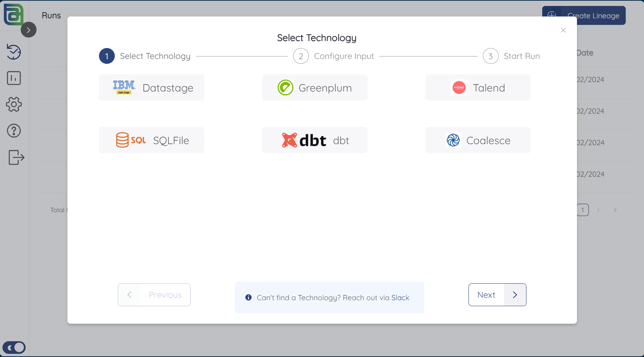Click the Date column header
Screen dimensions: 644x357
point(585,53)
